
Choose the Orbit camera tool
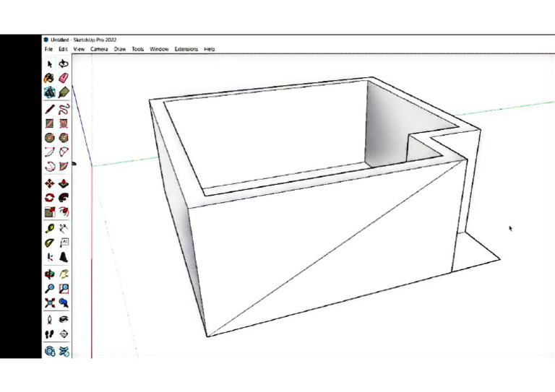click(x=50, y=274)
